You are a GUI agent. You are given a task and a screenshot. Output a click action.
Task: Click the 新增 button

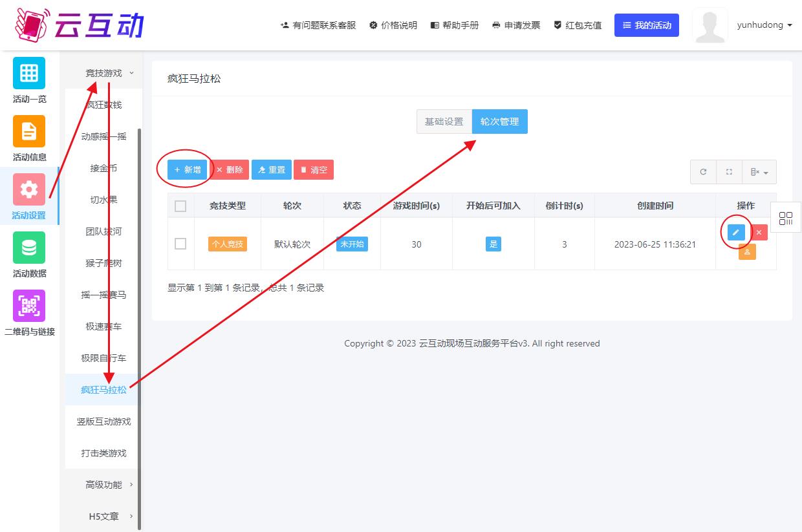tap(188, 170)
